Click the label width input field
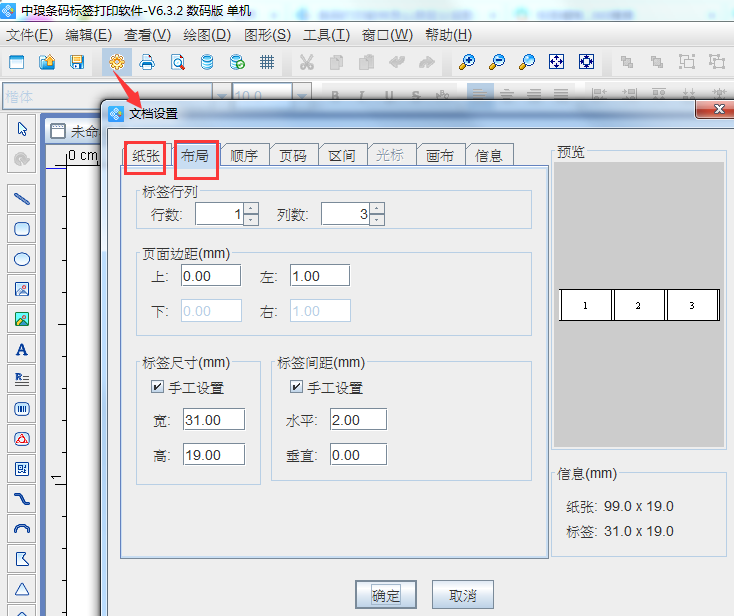The image size is (734, 616). [214, 420]
